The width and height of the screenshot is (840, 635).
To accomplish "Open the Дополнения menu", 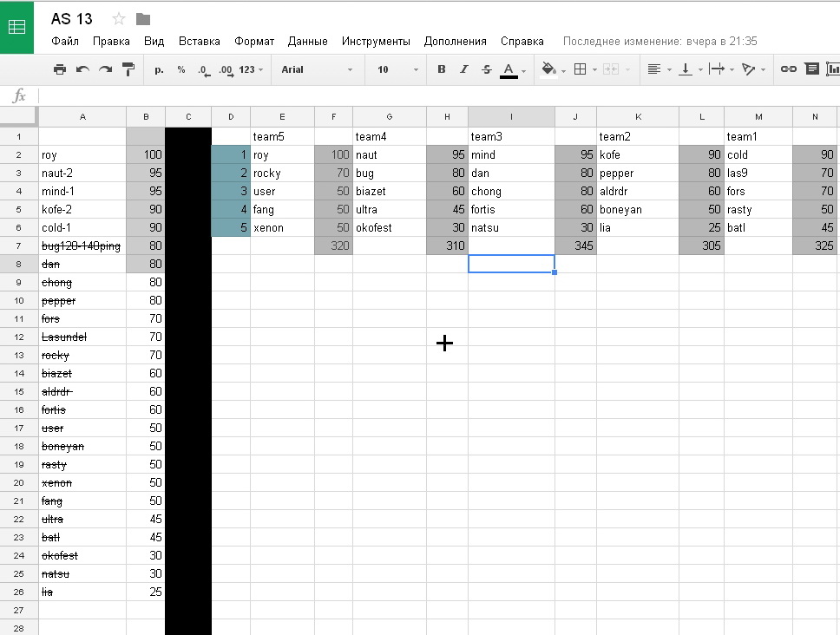I will pos(455,42).
